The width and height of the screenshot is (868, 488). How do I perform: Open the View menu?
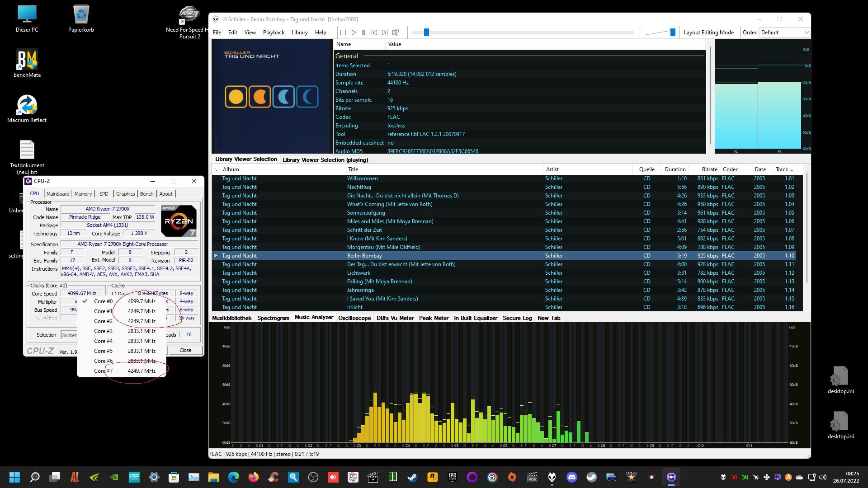click(x=250, y=33)
